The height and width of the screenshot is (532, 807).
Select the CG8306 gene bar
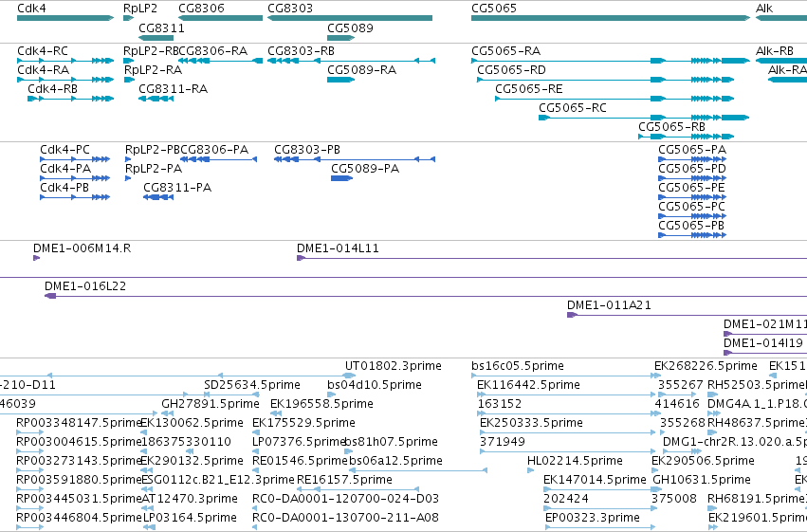click(220, 18)
